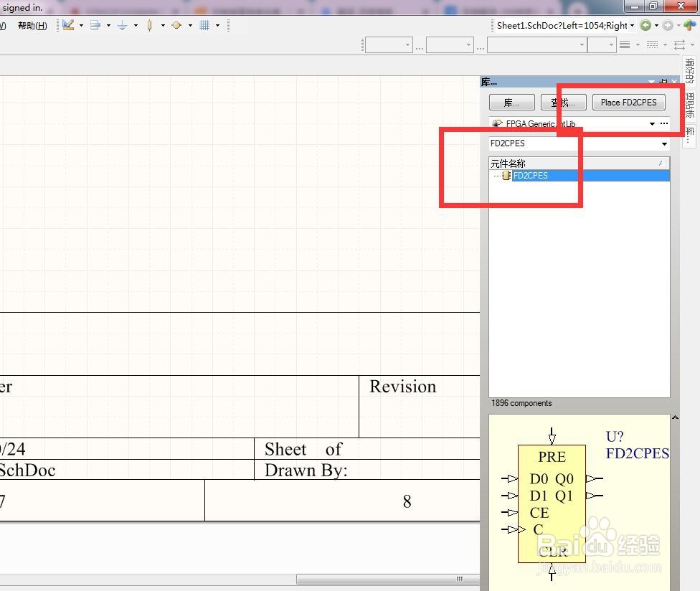Select the alignment tools icon
Screen dimensions: 700x591
(95, 25)
